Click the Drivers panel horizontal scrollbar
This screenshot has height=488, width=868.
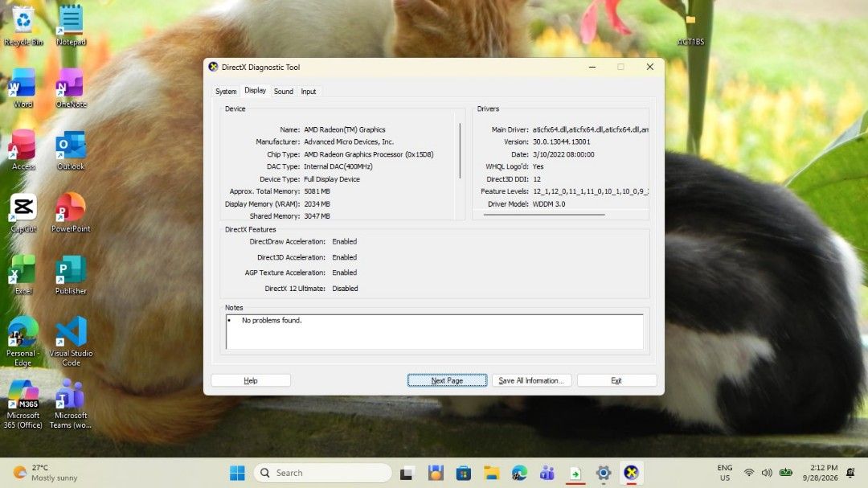(544, 215)
